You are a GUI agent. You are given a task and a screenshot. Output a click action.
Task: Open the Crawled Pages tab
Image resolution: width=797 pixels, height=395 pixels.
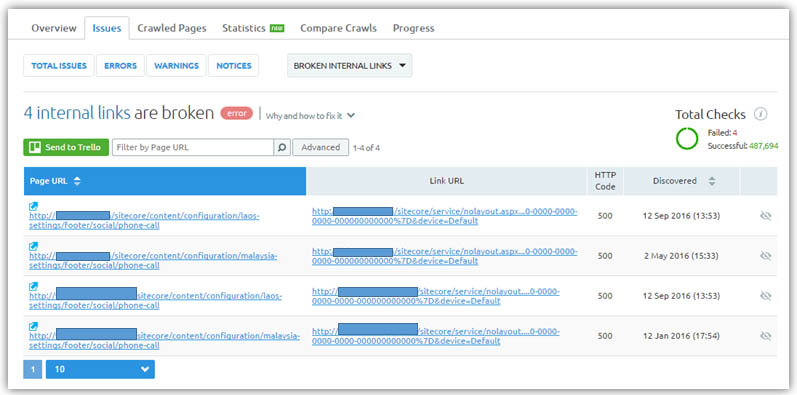tap(172, 28)
